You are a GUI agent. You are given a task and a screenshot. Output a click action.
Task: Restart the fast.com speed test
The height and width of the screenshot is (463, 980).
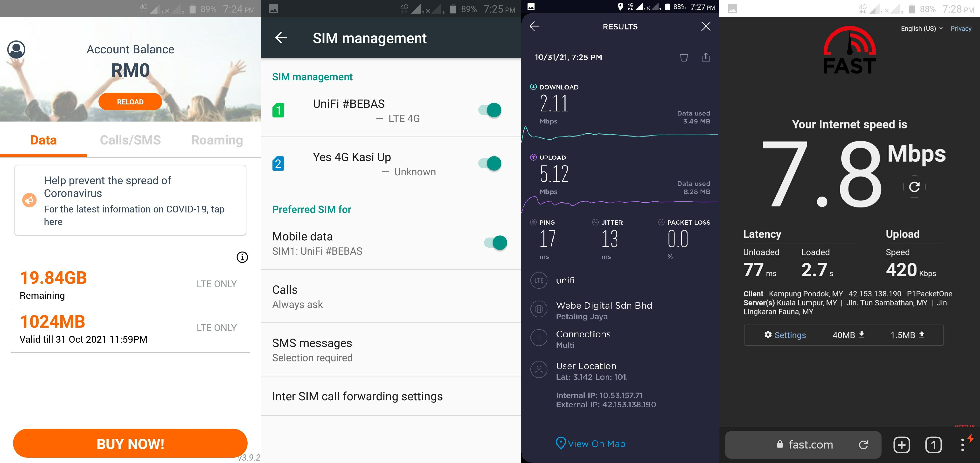[x=914, y=187]
